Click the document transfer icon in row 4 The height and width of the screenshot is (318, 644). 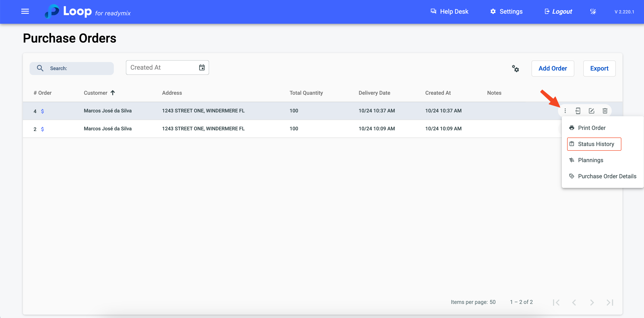click(578, 111)
